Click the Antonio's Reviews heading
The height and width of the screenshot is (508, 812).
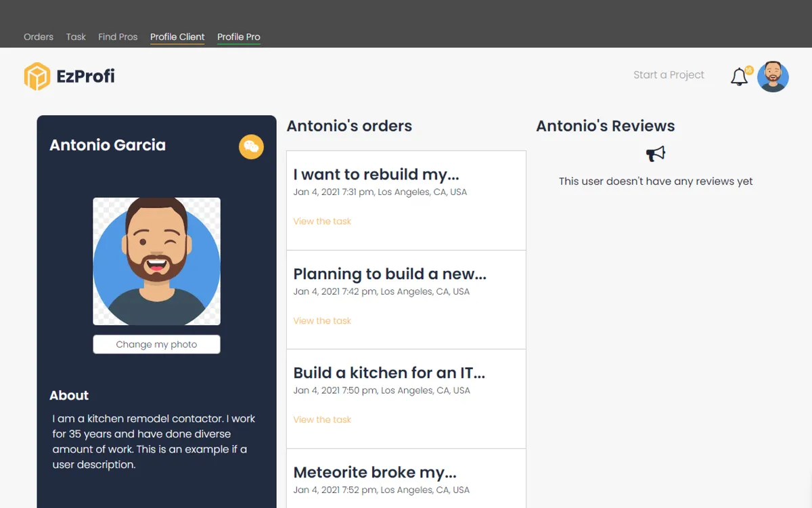tap(606, 126)
